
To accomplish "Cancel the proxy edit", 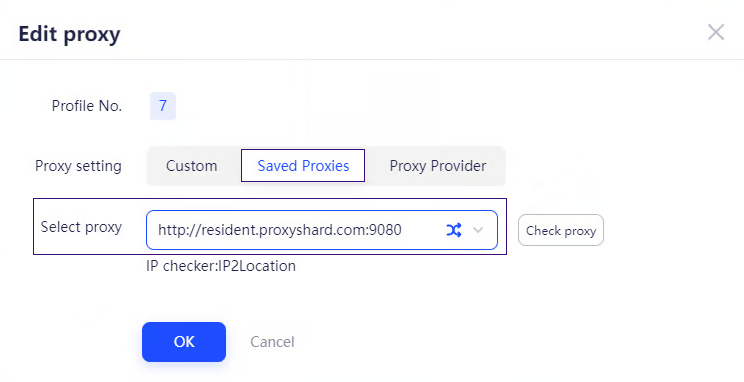I will pos(272,342).
